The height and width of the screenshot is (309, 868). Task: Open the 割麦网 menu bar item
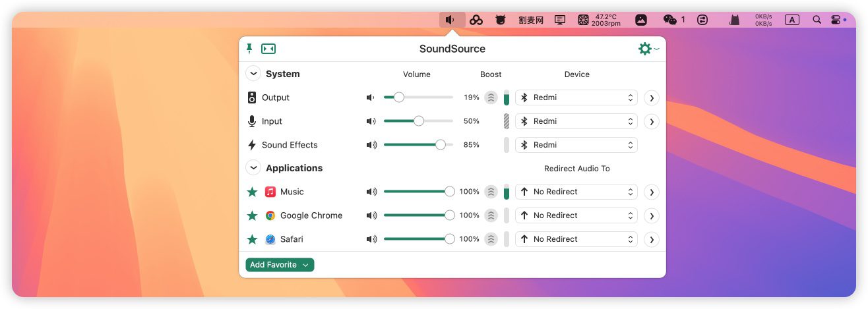point(531,20)
